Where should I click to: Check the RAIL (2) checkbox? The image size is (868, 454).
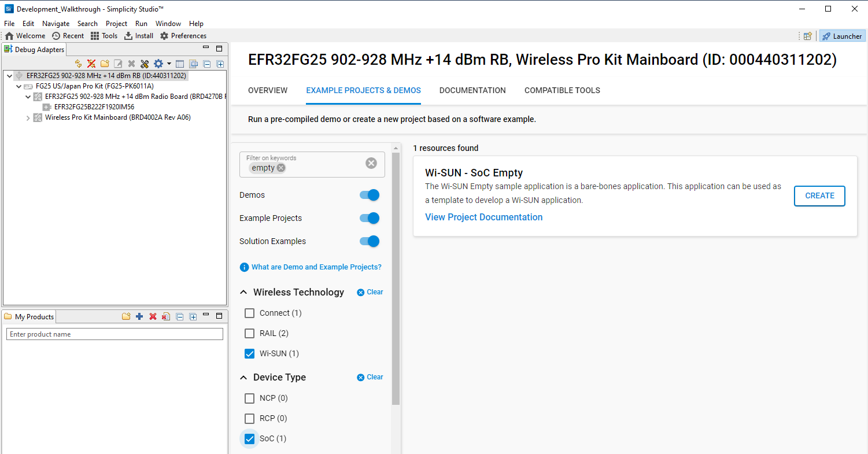click(250, 333)
